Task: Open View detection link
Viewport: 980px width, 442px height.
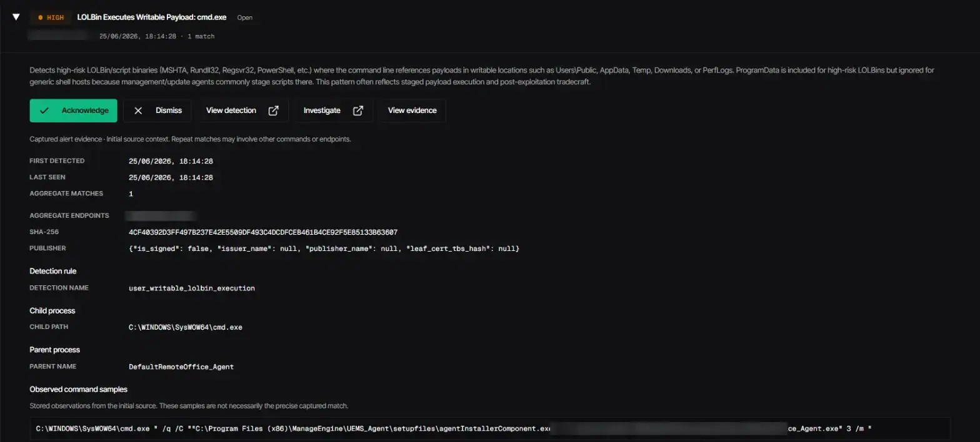Action: tap(242, 110)
